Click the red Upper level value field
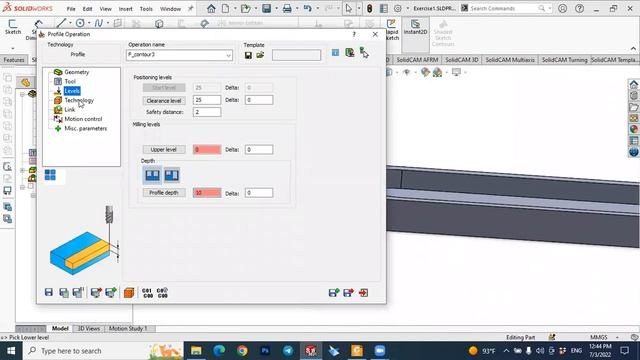This screenshot has height=360, width=640. 207,149
